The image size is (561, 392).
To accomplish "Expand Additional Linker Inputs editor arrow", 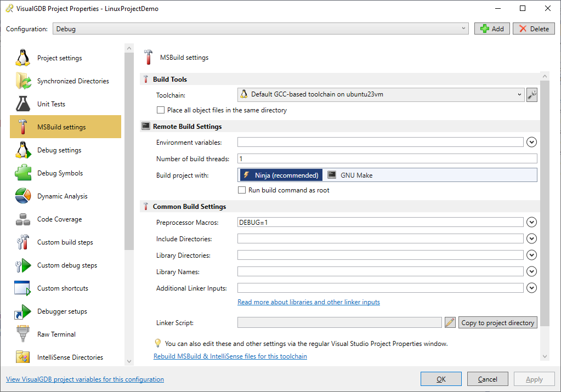I will 532,288.
